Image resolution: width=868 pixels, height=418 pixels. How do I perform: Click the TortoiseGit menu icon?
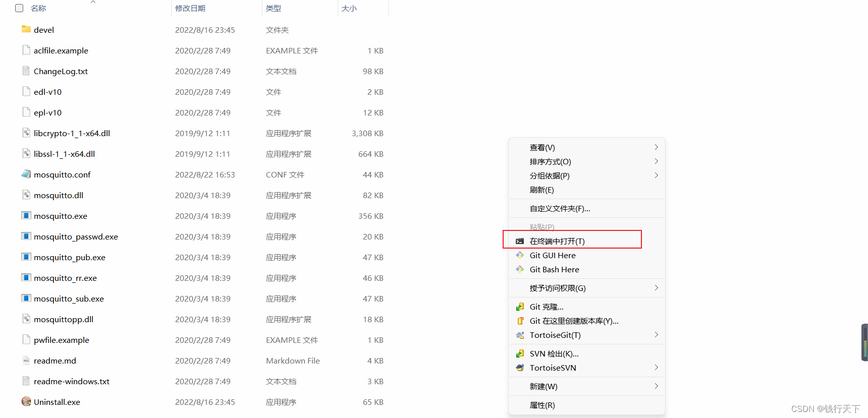tap(520, 335)
